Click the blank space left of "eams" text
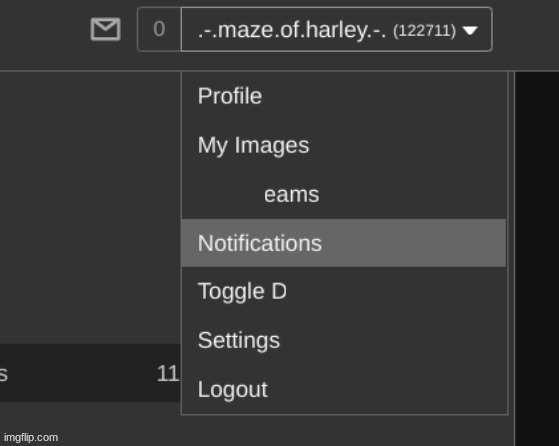The width and height of the screenshot is (559, 446). (230, 195)
